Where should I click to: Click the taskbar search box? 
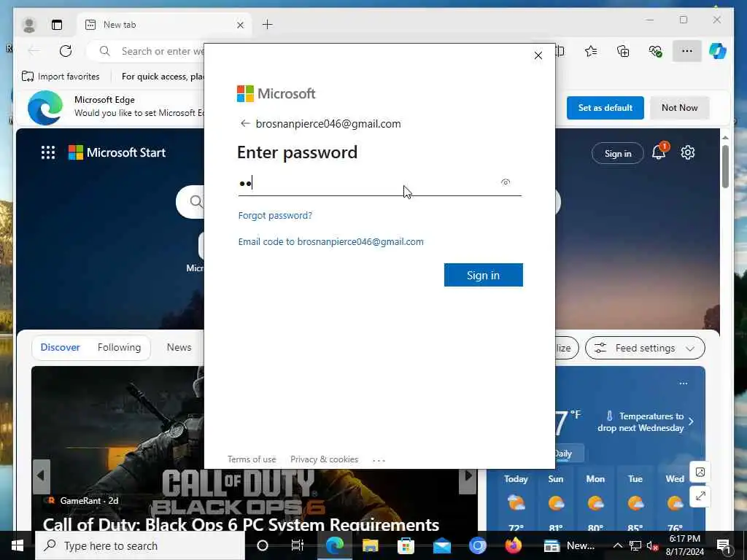[x=140, y=545]
